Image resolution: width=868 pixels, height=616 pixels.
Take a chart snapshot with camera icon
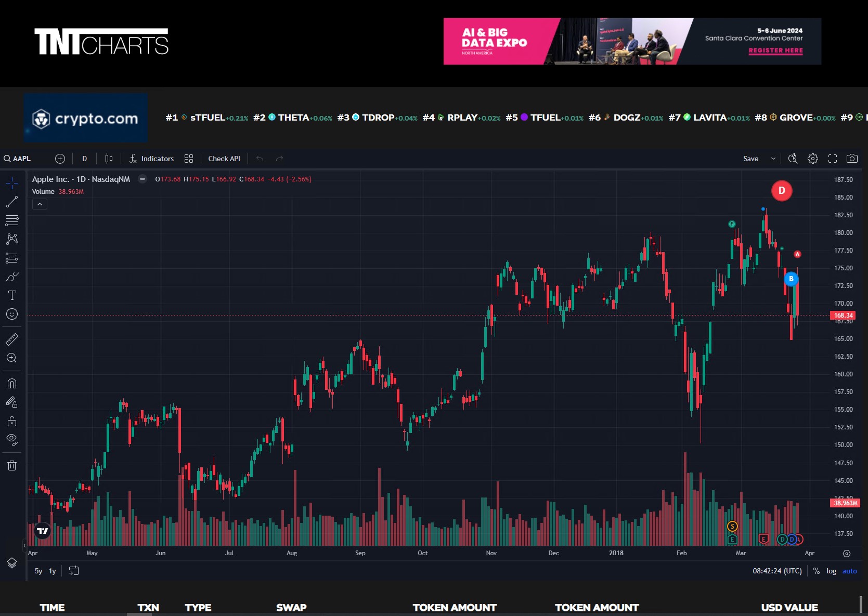pos(852,159)
